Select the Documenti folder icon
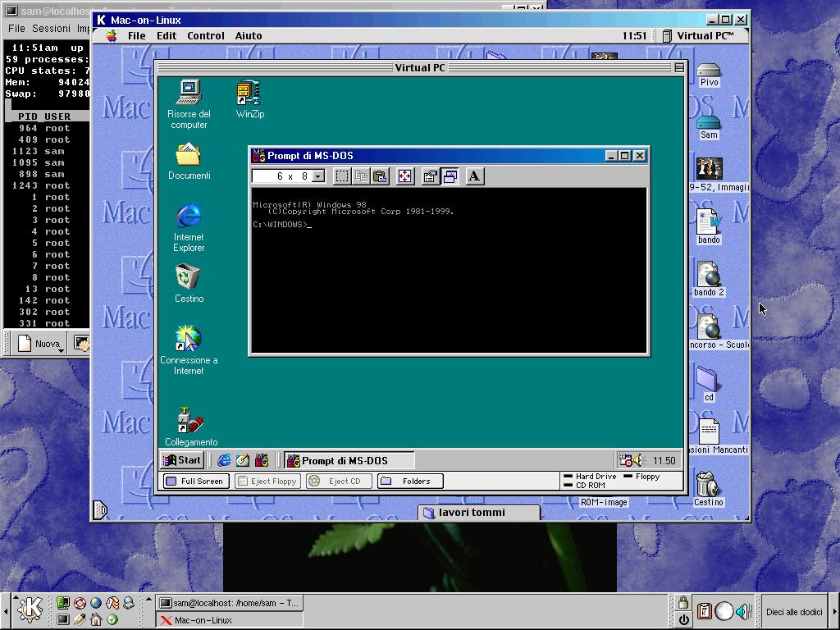 [x=189, y=161]
